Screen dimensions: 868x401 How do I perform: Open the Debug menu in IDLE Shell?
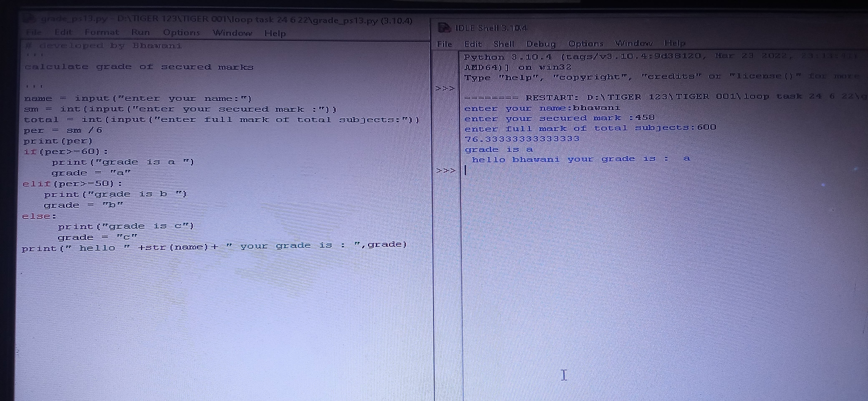coord(540,44)
